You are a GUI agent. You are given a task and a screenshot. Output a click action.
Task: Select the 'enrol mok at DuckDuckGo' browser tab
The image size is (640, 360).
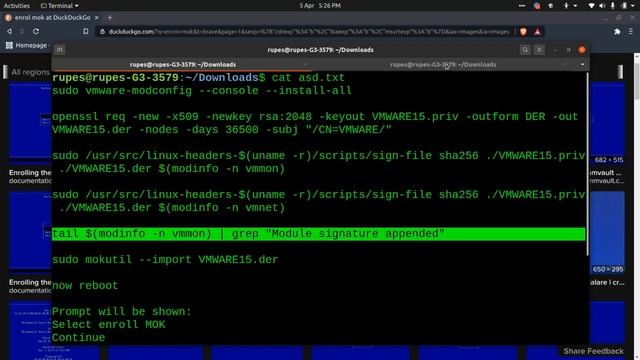point(52,18)
